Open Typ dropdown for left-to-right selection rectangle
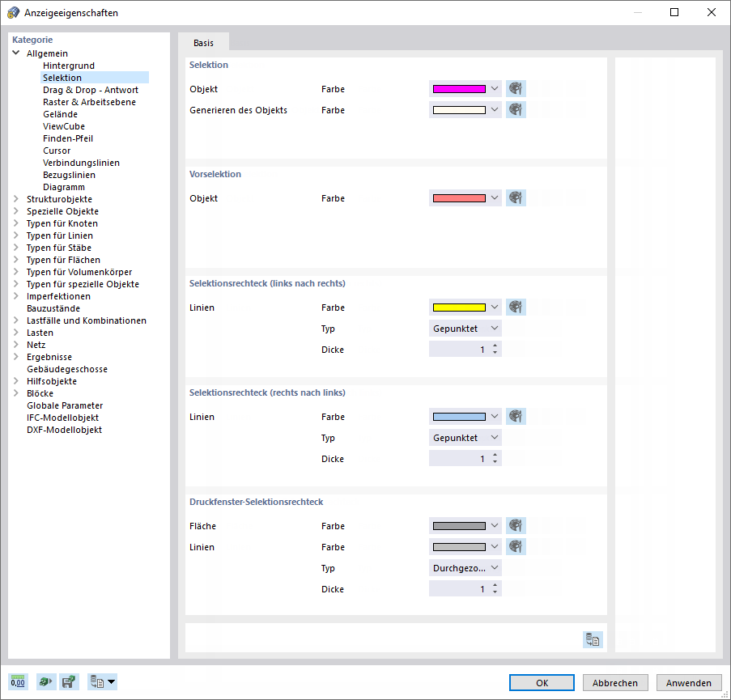Image resolution: width=731 pixels, height=700 pixels. [x=465, y=328]
